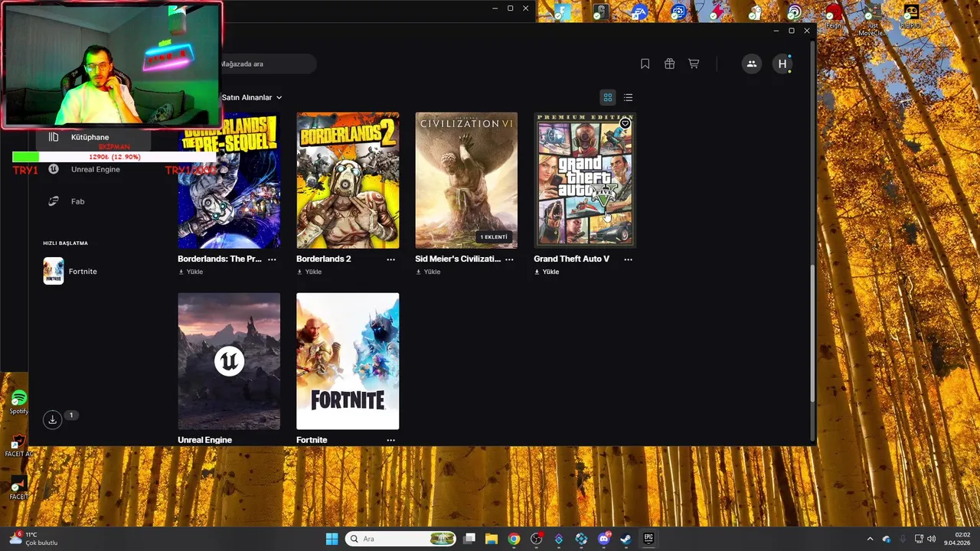Toggle the favorite heart on GTA V cover
The width and height of the screenshot is (980, 551).
pyautogui.click(x=625, y=123)
